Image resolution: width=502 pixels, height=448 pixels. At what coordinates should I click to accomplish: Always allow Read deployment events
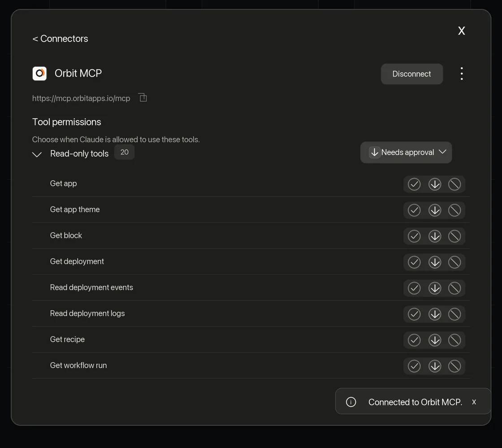414,288
